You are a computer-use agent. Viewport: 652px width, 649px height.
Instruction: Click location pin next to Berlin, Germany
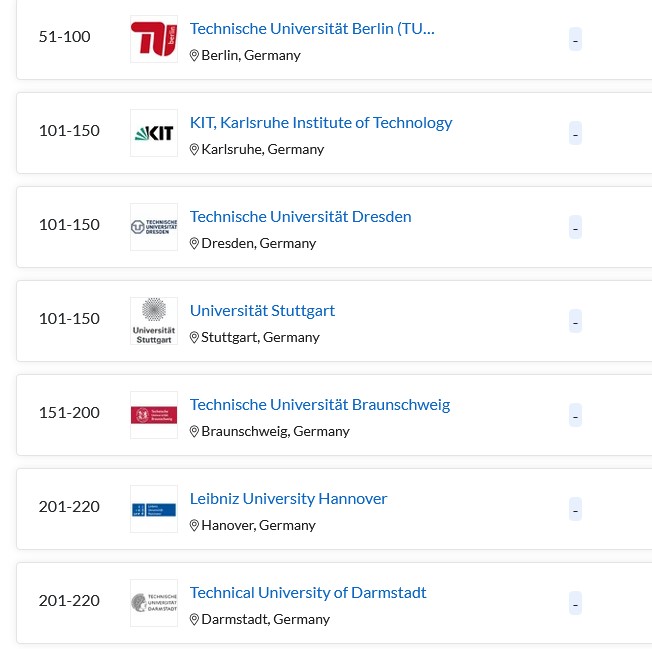[194, 55]
